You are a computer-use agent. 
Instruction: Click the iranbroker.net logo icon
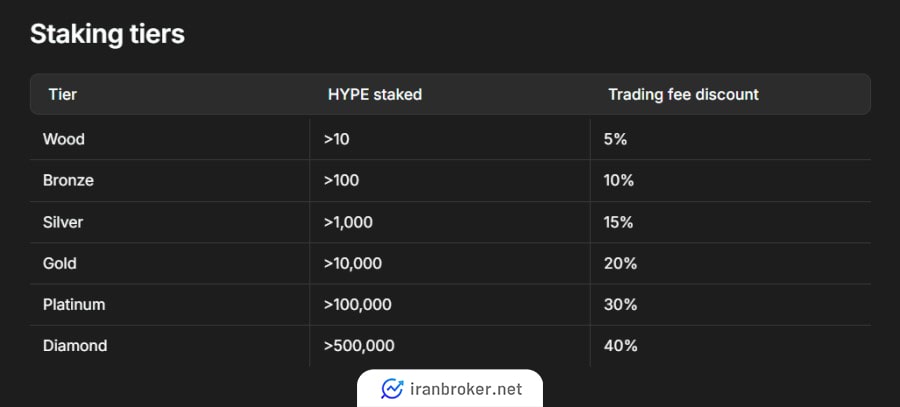[x=392, y=389]
